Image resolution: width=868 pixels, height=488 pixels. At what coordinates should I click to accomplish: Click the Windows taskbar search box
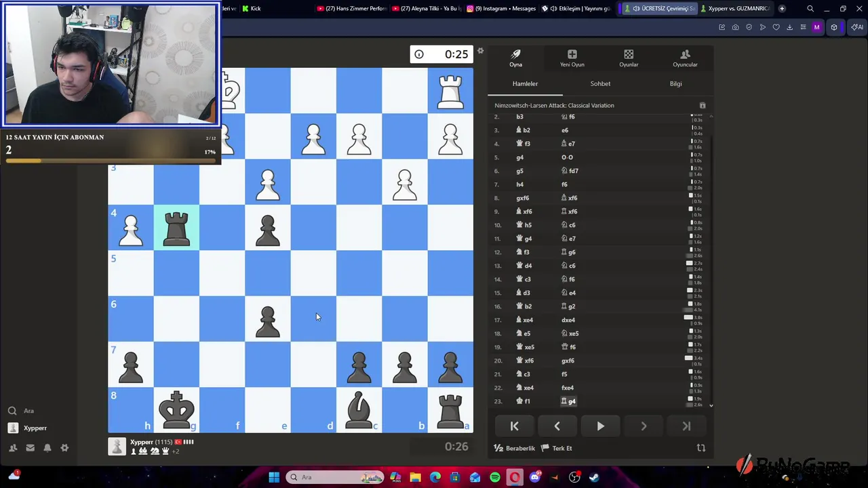pyautogui.click(x=335, y=477)
